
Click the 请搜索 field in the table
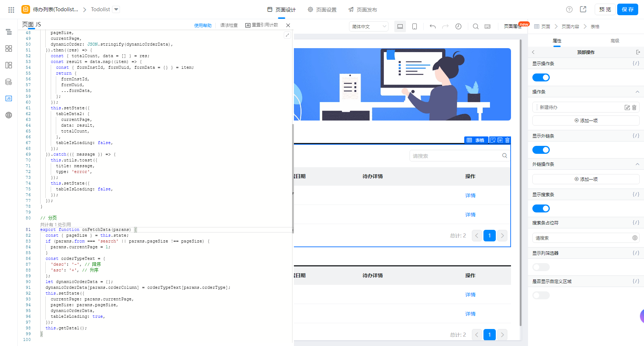tap(460, 156)
